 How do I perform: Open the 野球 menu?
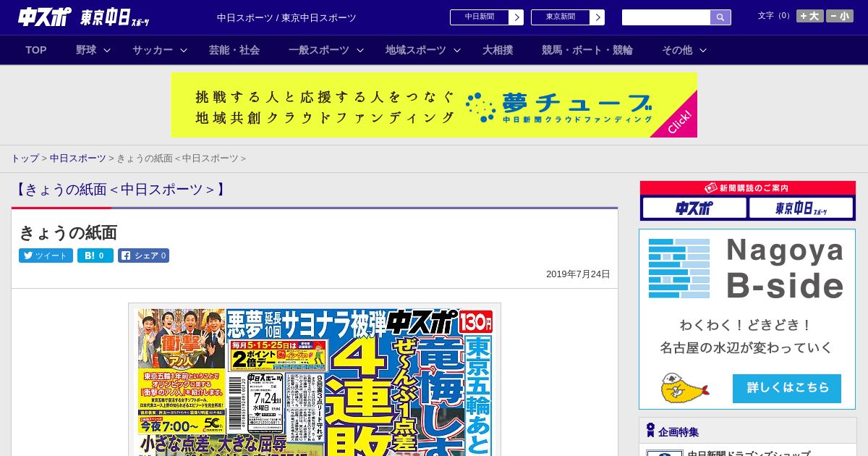(x=86, y=50)
